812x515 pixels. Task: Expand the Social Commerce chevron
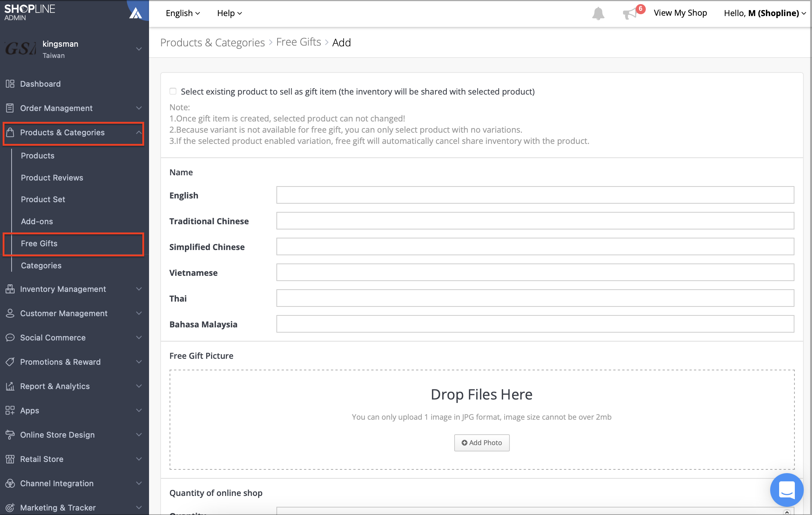139,337
